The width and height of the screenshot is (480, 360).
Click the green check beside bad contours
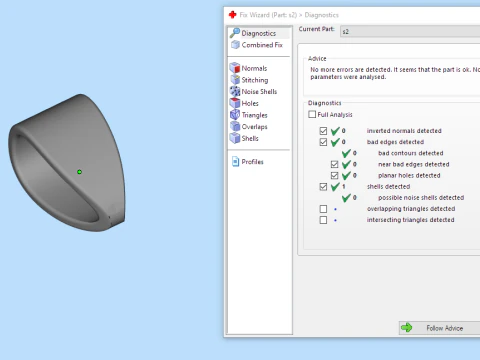click(346, 153)
